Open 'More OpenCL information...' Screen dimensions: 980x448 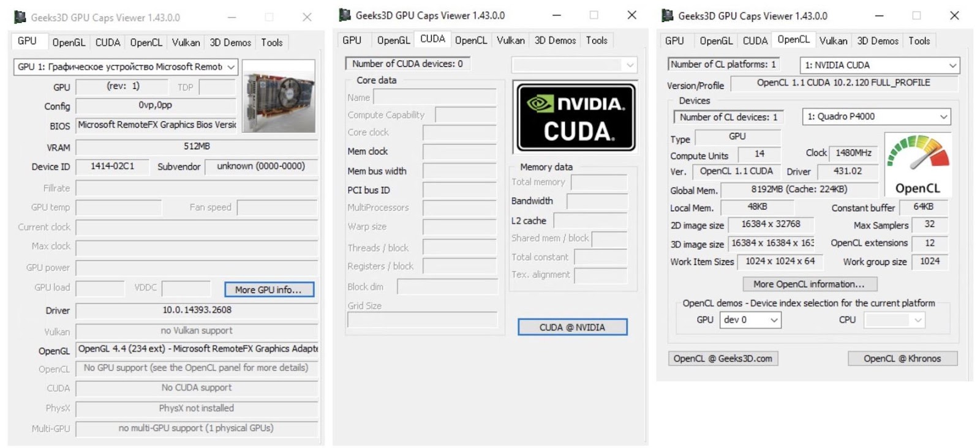810,284
